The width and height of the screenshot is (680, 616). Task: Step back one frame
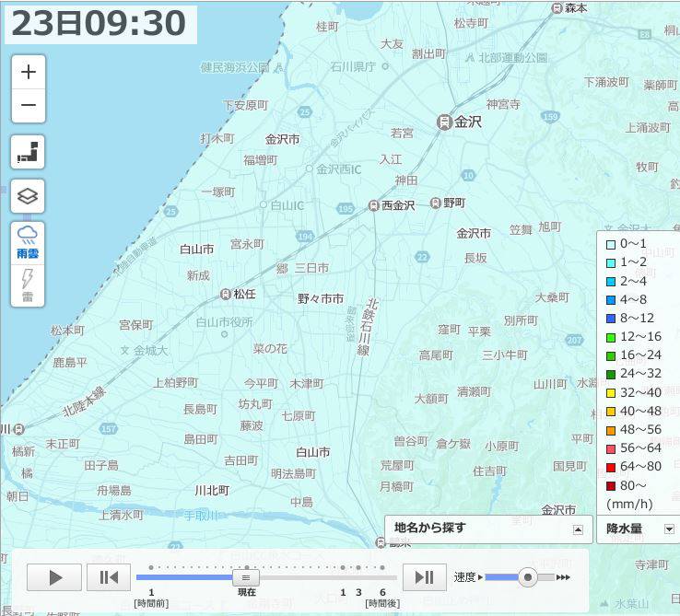tap(109, 577)
